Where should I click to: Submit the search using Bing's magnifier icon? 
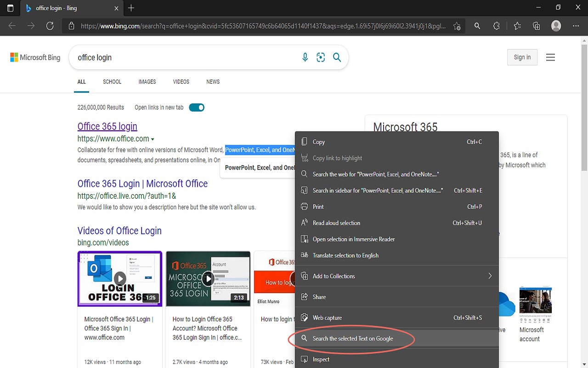coord(337,57)
